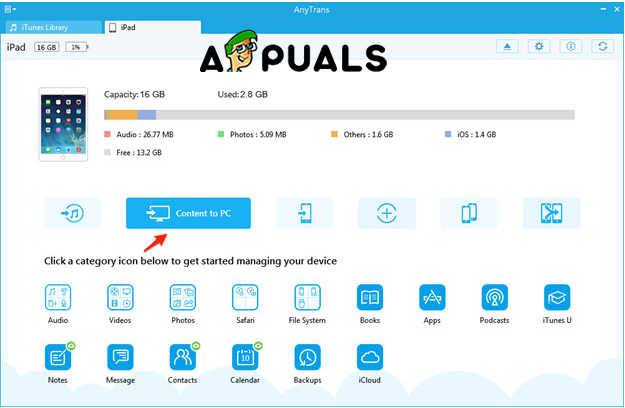Click the device info icon
The height and width of the screenshot is (408, 625).
pyautogui.click(x=571, y=47)
